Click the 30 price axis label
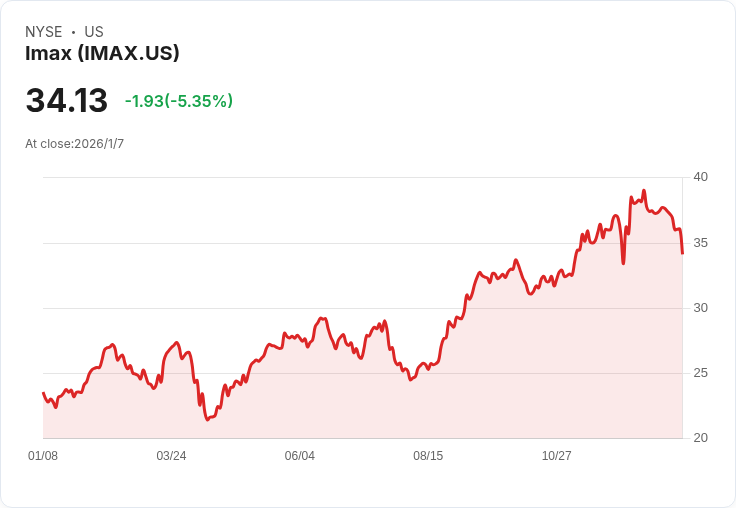The image size is (736, 508). point(701,308)
